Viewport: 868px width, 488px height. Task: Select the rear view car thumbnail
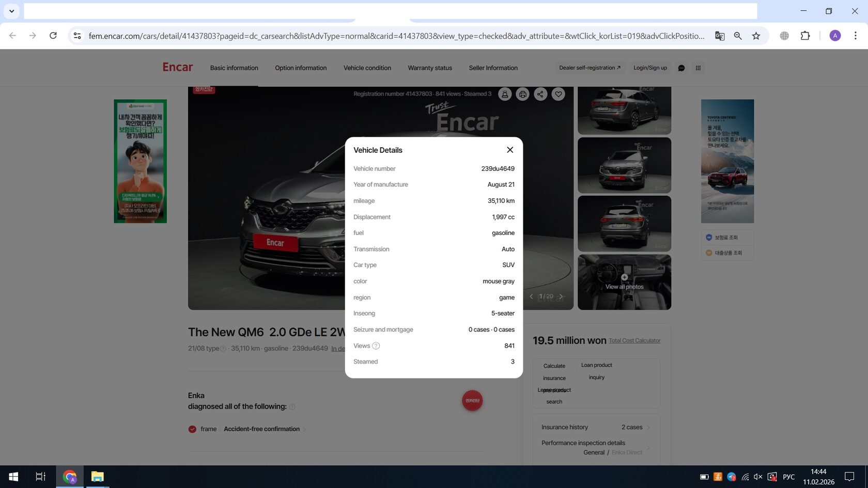(624, 224)
